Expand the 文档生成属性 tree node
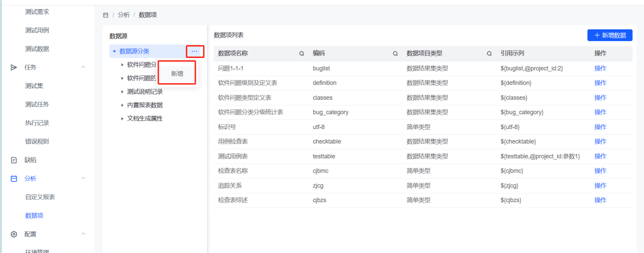 122,118
